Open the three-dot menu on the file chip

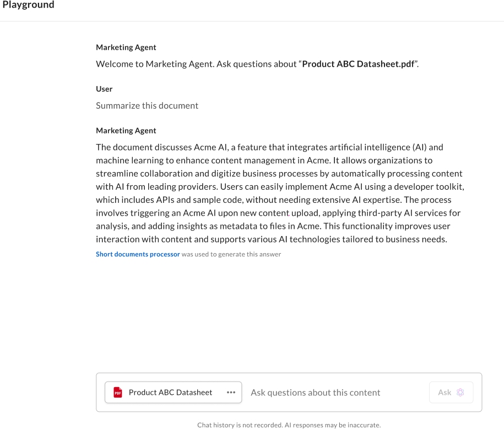click(231, 393)
